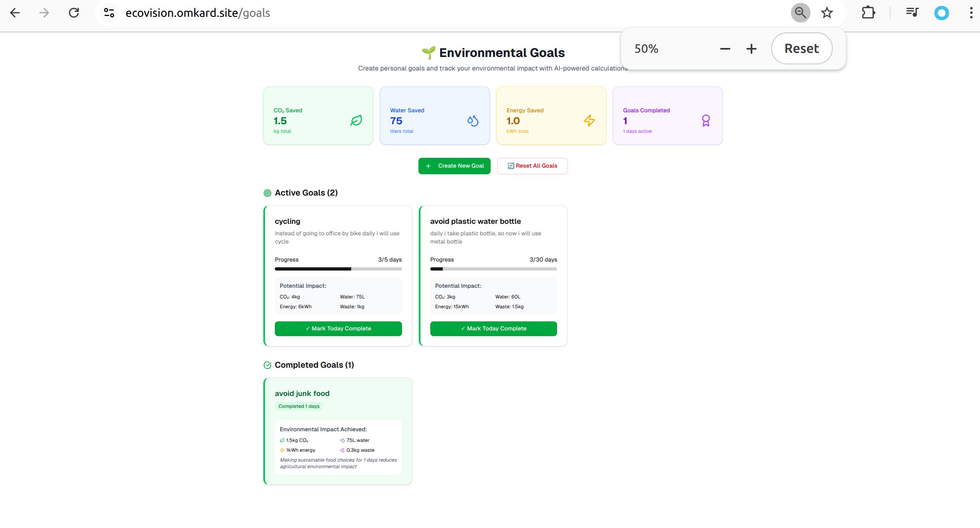Viewport: 980px width, 528px height.
Task: Open the browser extensions puzzle icon
Action: pos(868,13)
